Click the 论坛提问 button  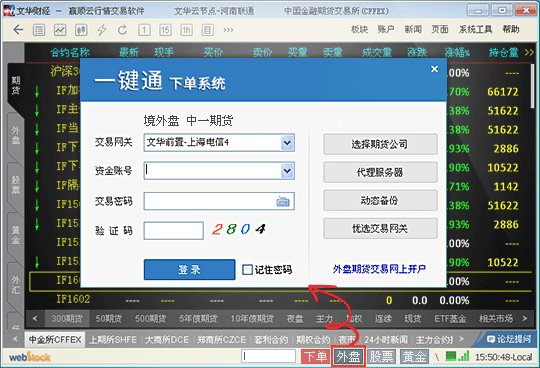tap(509, 339)
